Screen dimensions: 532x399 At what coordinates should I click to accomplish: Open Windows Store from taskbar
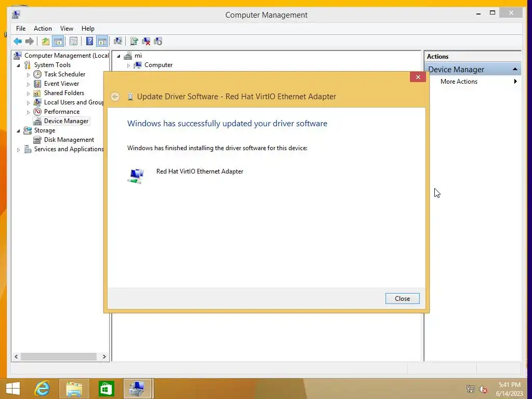click(x=106, y=389)
